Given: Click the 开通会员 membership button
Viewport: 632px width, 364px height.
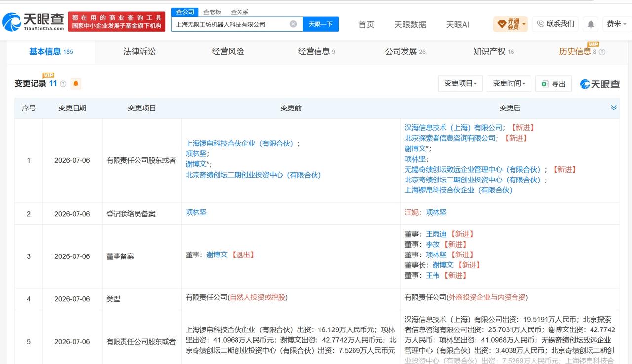Looking at the screenshot, I should [x=511, y=24].
